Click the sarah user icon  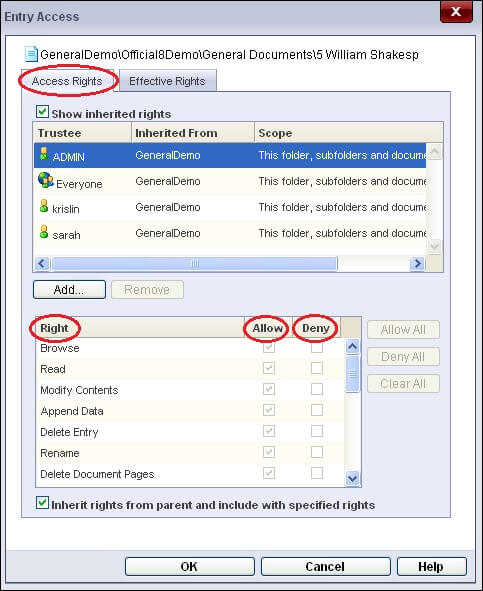tap(44, 232)
